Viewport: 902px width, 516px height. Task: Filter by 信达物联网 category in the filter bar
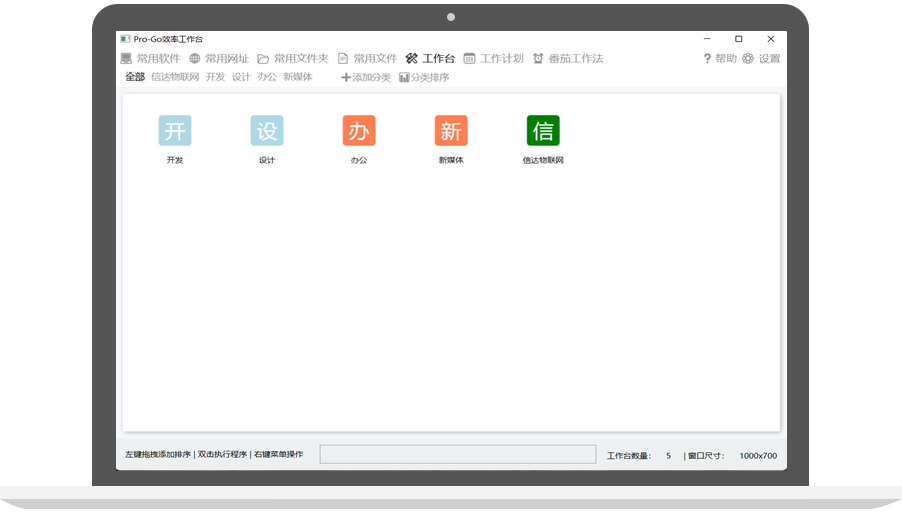point(175,77)
